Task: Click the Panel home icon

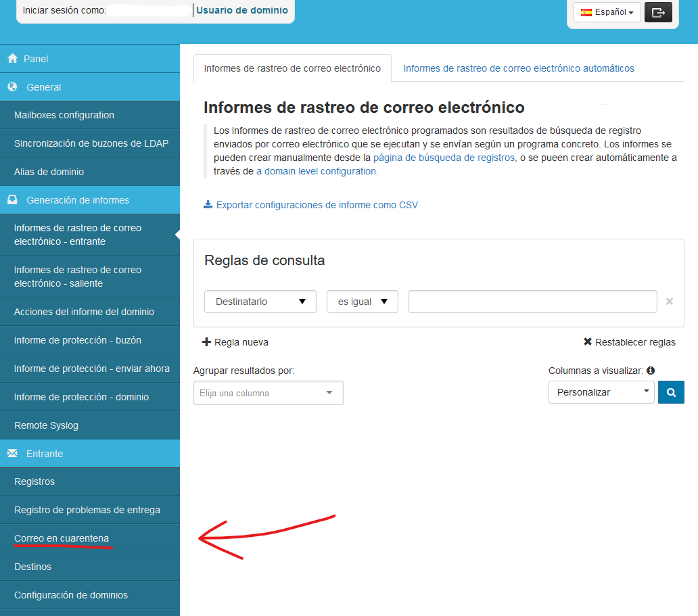Action: pos(12,59)
